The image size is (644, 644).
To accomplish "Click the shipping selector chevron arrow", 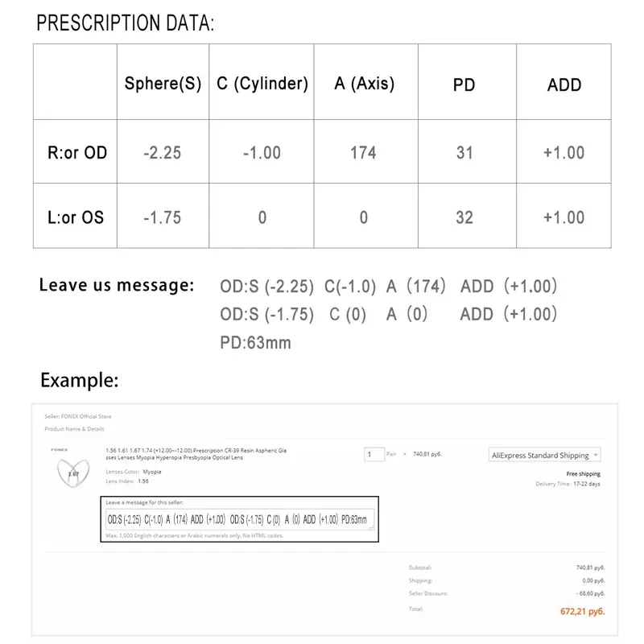I will point(596,455).
